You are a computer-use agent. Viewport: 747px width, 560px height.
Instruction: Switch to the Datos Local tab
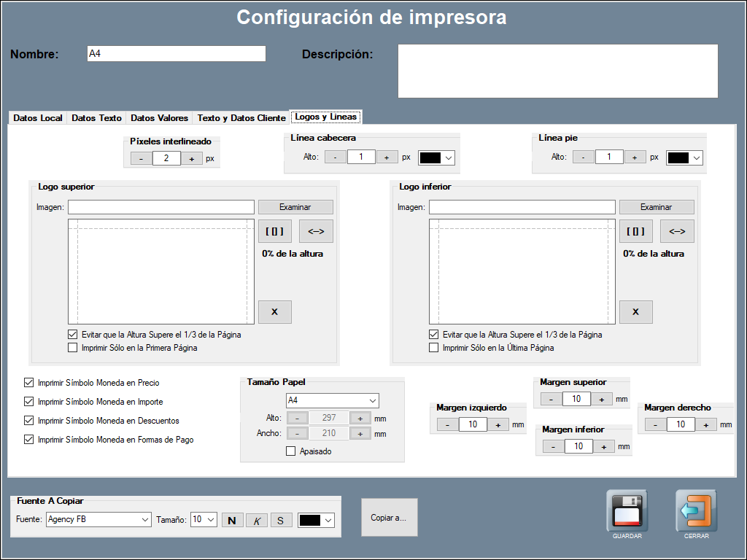click(x=38, y=118)
